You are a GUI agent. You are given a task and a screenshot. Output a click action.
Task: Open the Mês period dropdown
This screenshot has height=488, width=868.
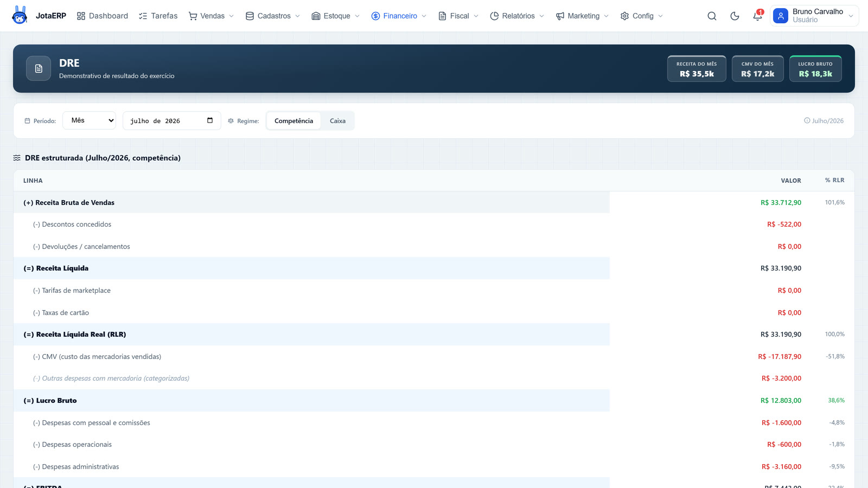click(90, 120)
